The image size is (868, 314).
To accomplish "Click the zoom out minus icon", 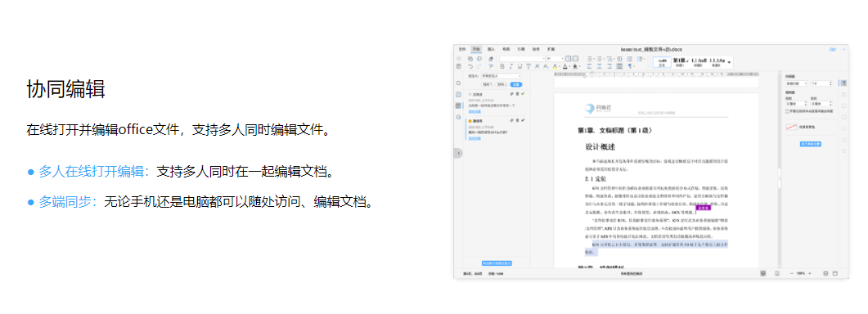I will click(792, 274).
